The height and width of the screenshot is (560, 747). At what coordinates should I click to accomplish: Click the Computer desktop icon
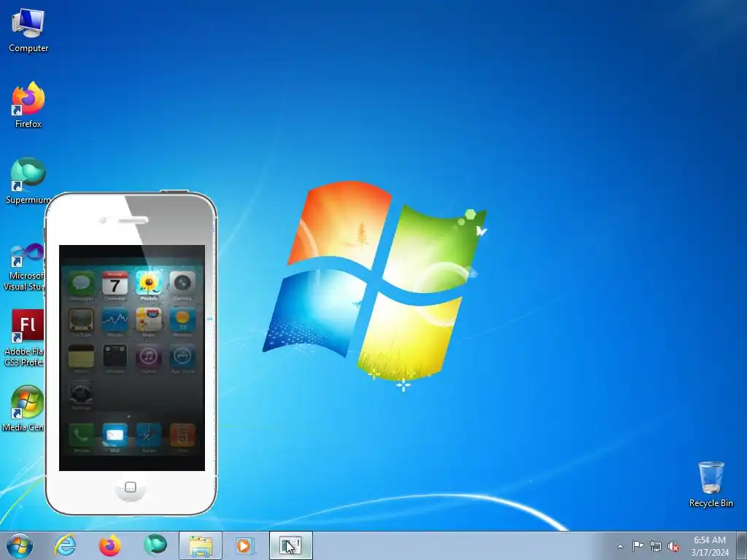pos(28,31)
